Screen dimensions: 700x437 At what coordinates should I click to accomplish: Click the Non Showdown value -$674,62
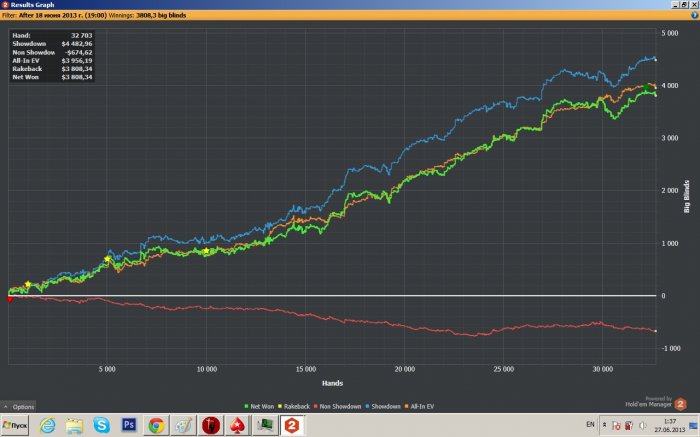tap(78, 52)
